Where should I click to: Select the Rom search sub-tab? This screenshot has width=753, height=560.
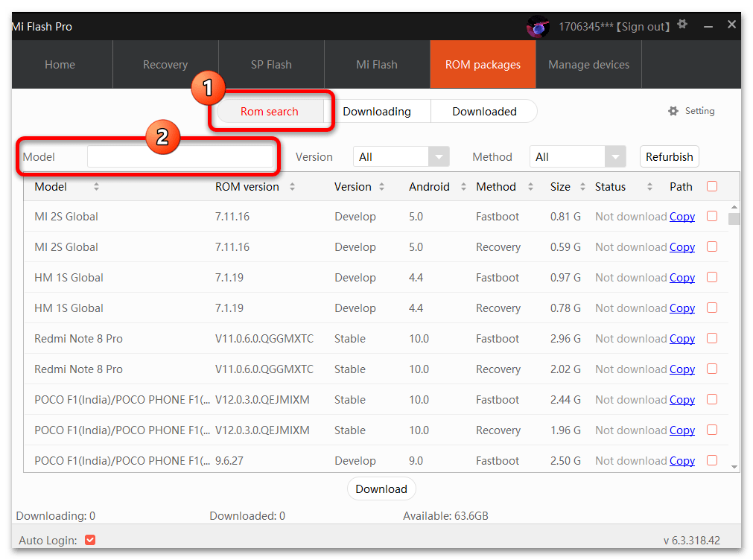tap(270, 112)
